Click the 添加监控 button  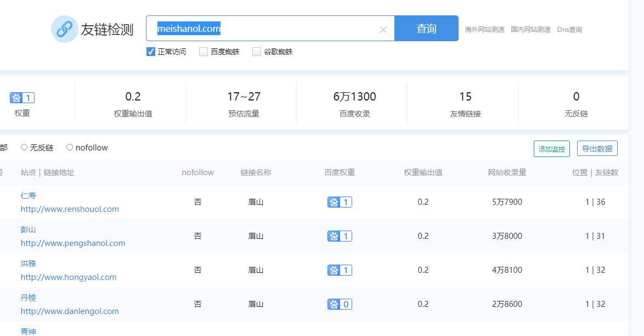[551, 149]
